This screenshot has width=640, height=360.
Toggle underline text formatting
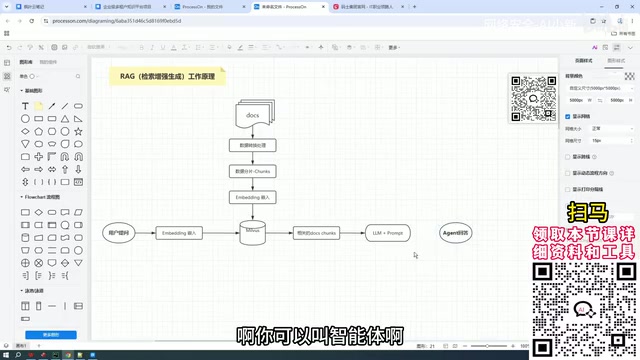coord(163,47)
